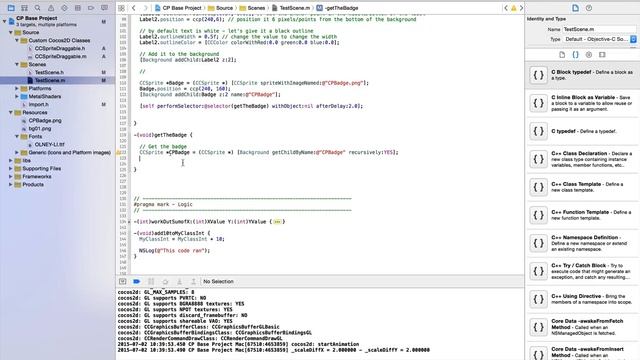The height and width of the screenshot is (360, 640).
Task: Show the File Template library
Action: pyautogui.click(x=562, y=54)
